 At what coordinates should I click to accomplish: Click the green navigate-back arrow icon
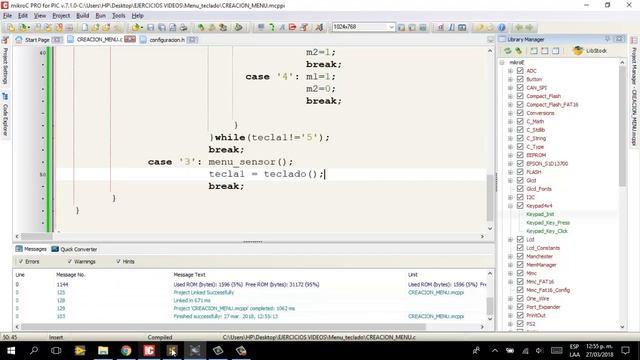(x=519, y=27)
